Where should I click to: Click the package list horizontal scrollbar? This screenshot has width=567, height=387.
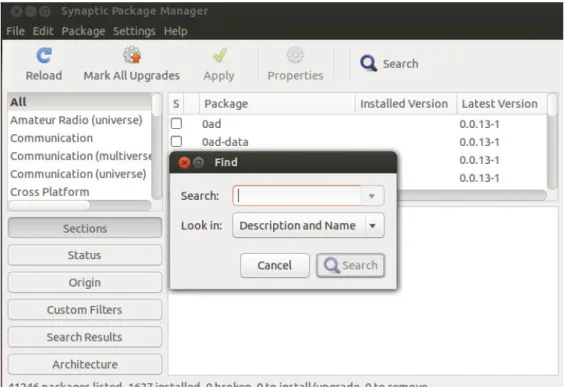[471, 195]
